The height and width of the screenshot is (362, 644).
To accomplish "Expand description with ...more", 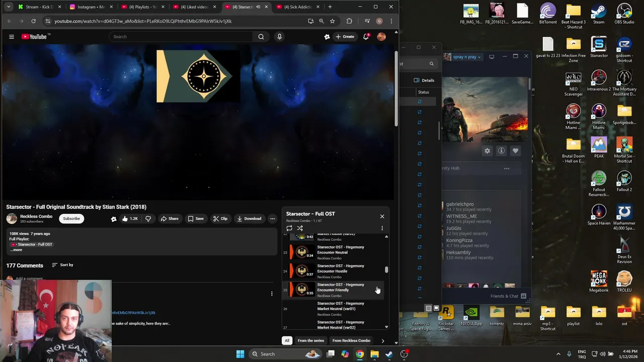I will tap(16, 250).
